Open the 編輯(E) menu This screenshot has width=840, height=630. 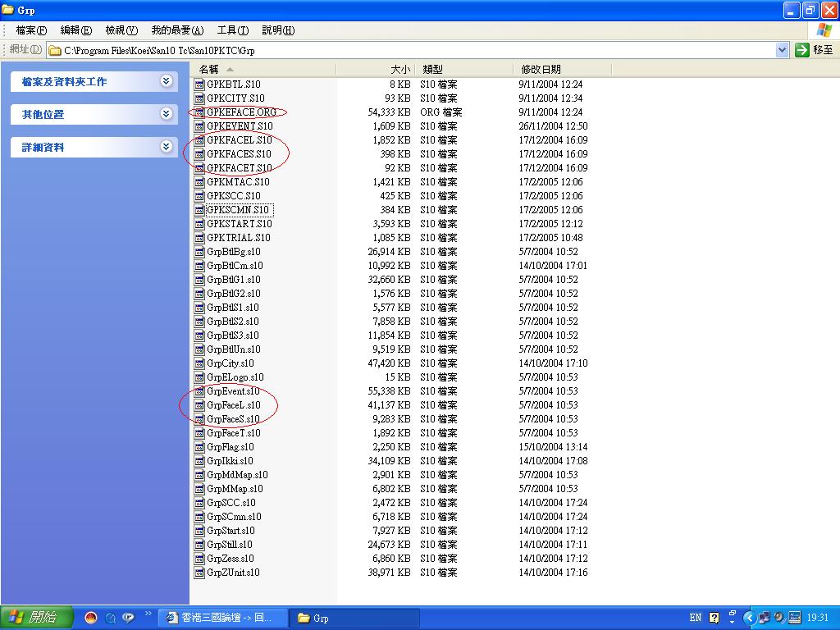(x=76, y=30)
